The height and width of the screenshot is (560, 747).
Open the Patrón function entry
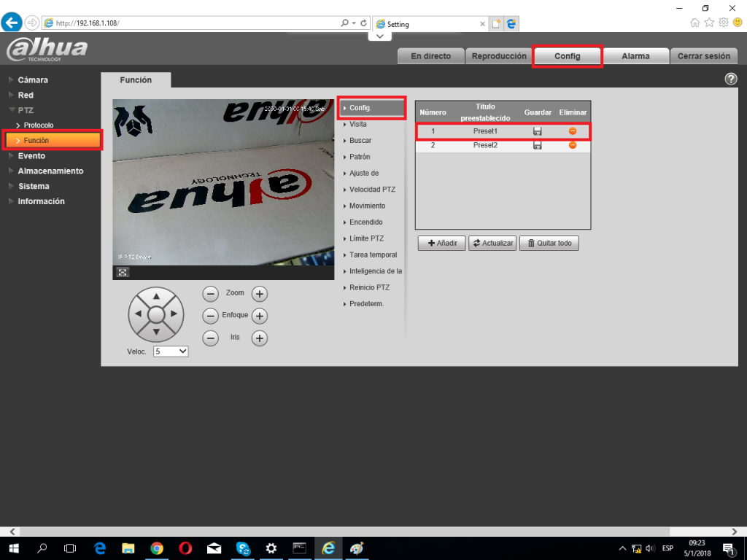[360, 157]
